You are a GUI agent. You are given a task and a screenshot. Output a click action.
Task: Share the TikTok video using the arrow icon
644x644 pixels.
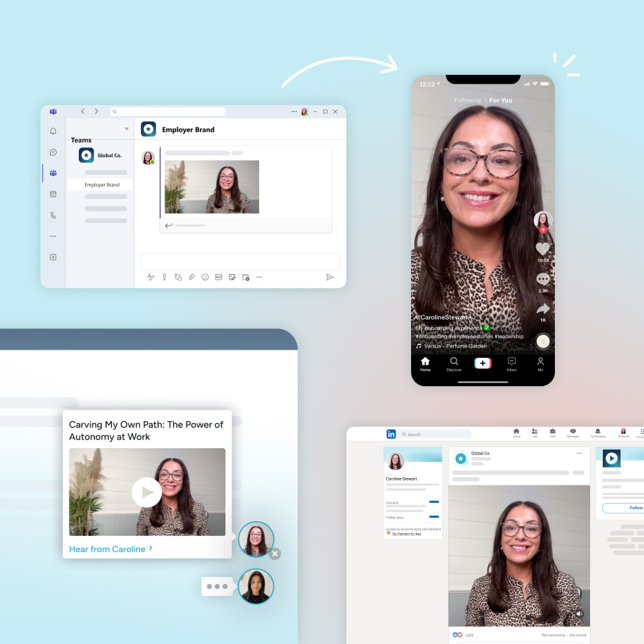point(543,307)
